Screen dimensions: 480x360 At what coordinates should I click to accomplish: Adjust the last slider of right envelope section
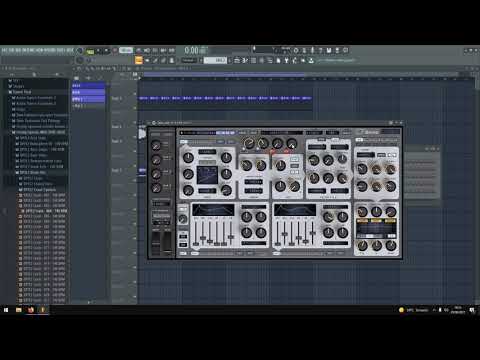pyautogui.click(x=313, y=233)
